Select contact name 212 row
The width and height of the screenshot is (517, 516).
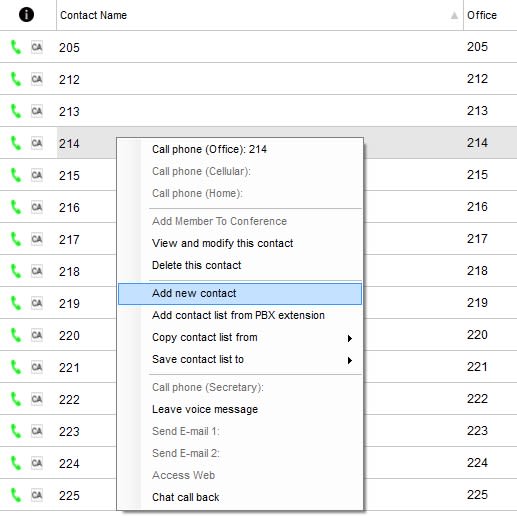260,79
